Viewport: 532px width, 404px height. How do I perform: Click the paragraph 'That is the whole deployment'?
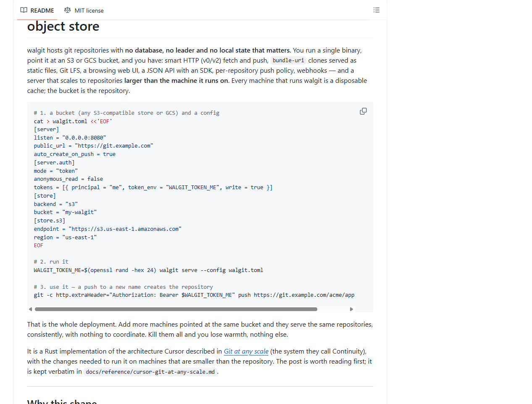coord(200,330)
